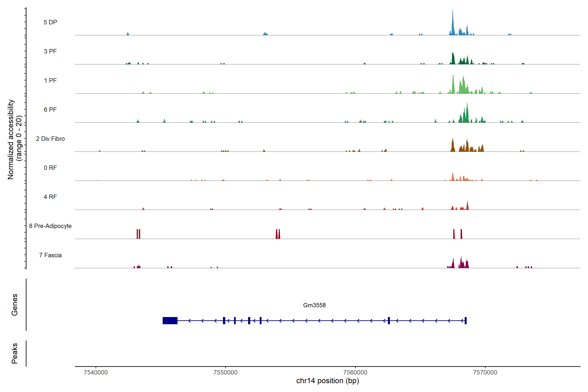Screen dimensions: 588x392
Task: Click the Peaks panel label
Action: click(x=15, y=353)
